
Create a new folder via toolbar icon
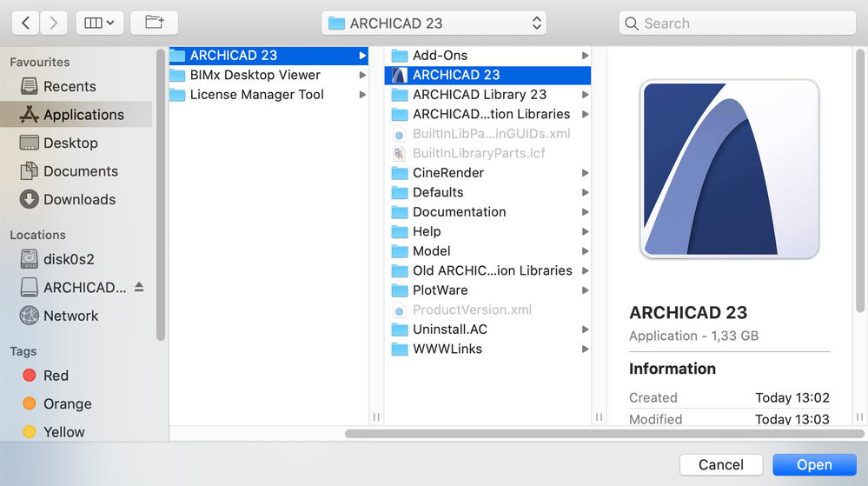pos(154,23)
